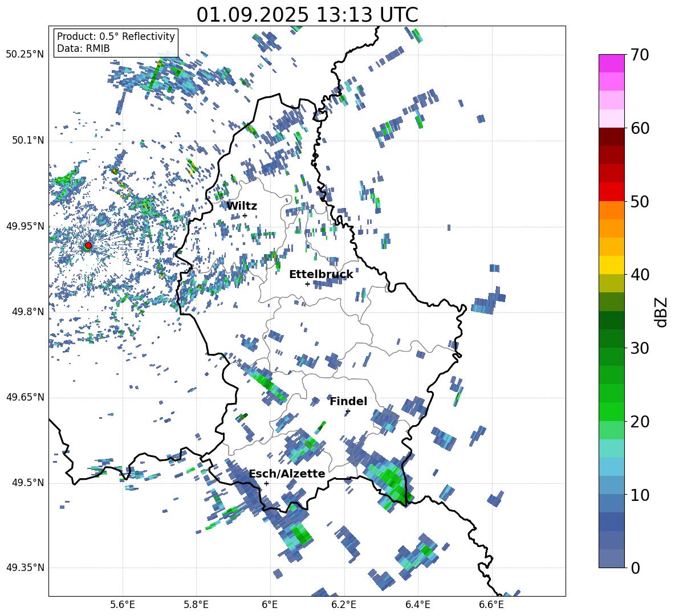Screen dimensions: 675x616
Task: Click the 5.8°E longitude tick label
Action: click(196, 605)
